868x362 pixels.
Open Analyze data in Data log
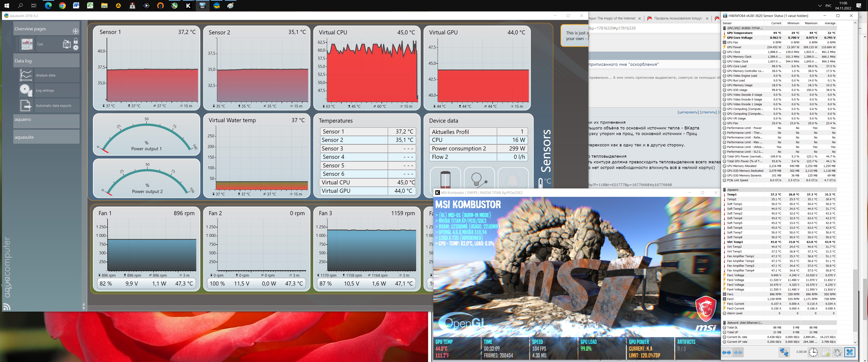pos(45,75)
